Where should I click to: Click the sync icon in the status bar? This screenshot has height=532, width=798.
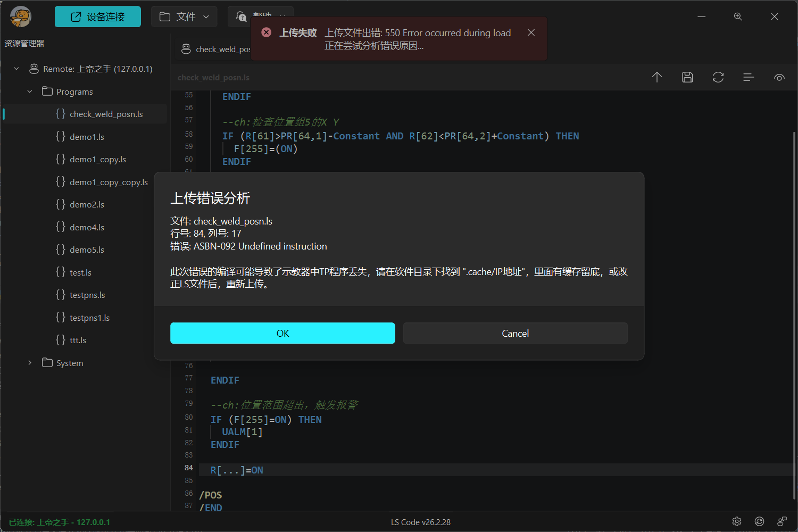(759, 521)
